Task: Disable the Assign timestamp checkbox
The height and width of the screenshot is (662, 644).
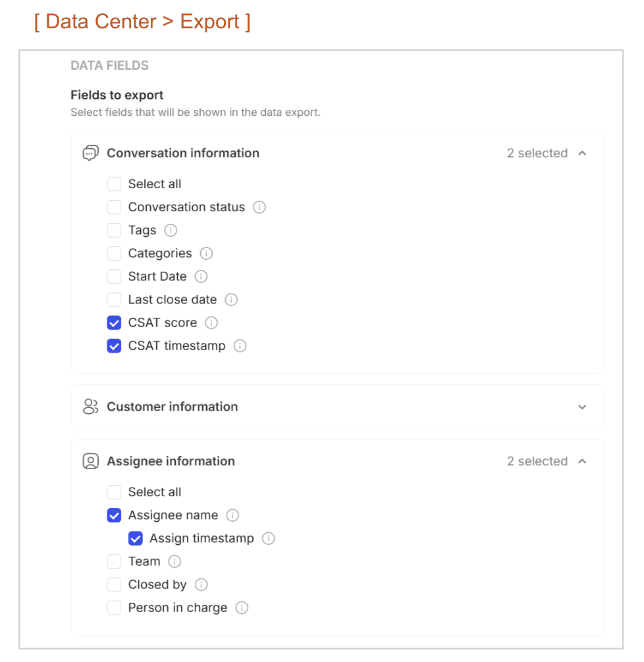Action: 135,538
